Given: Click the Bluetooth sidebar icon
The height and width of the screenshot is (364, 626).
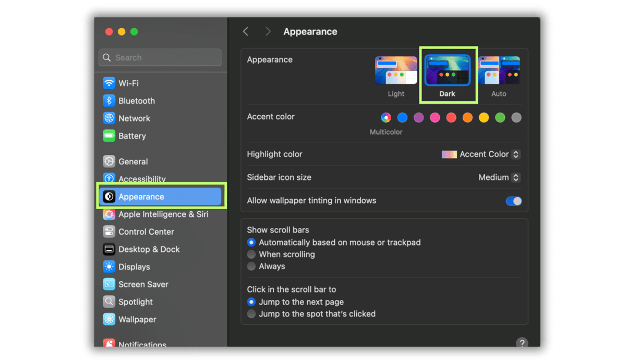Looking at the screenshot, I should click(x=109, y=101).
